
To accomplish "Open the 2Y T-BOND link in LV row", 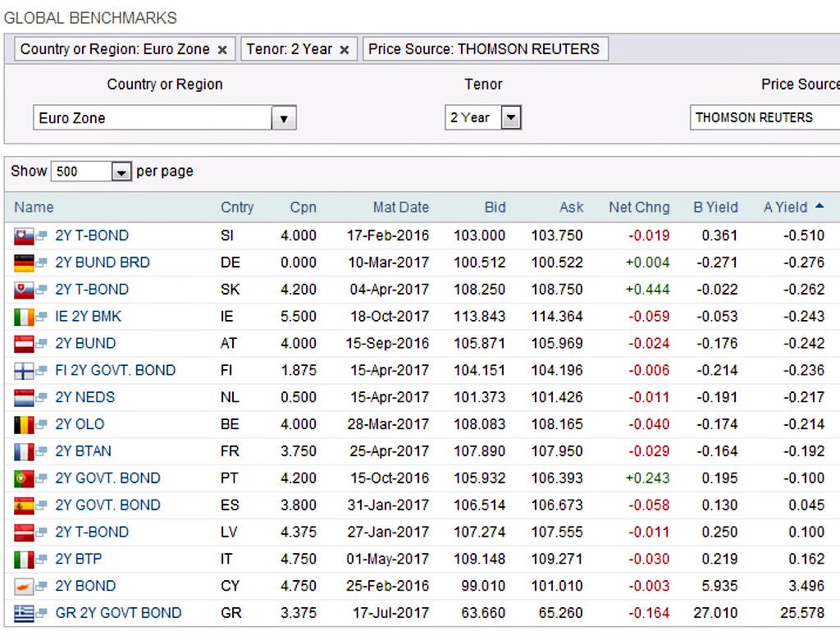I will (92, 533).
